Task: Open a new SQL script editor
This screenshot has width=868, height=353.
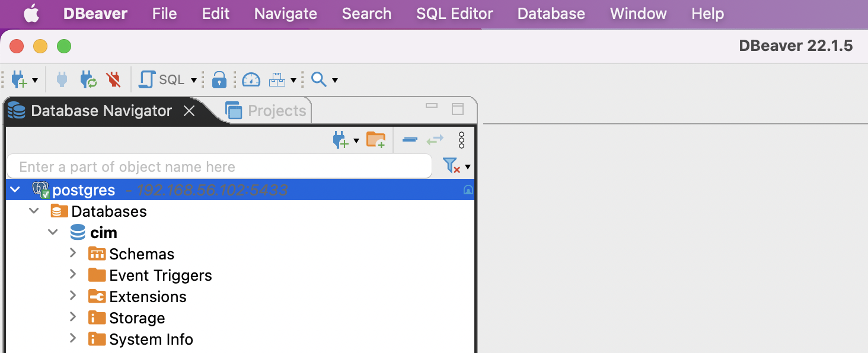Action: (162, 79)
